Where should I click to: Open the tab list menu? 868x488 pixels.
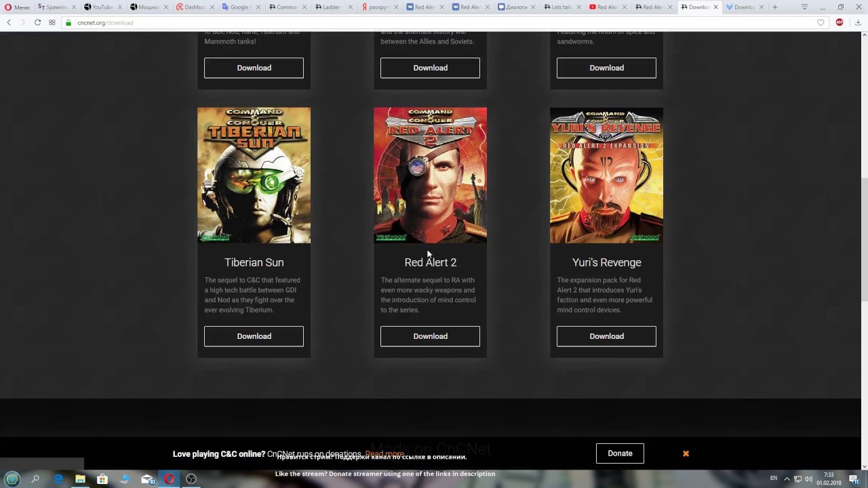click(804, 7)
